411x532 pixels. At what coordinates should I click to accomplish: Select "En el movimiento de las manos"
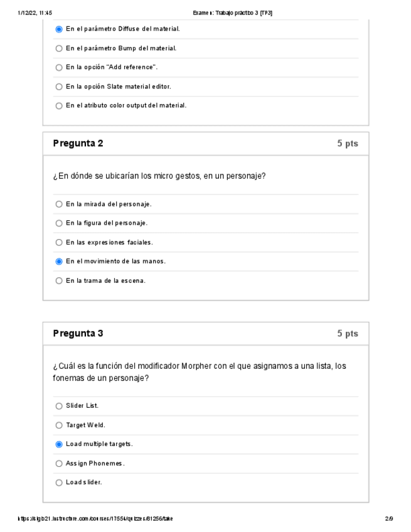click(x=59, y=261)
